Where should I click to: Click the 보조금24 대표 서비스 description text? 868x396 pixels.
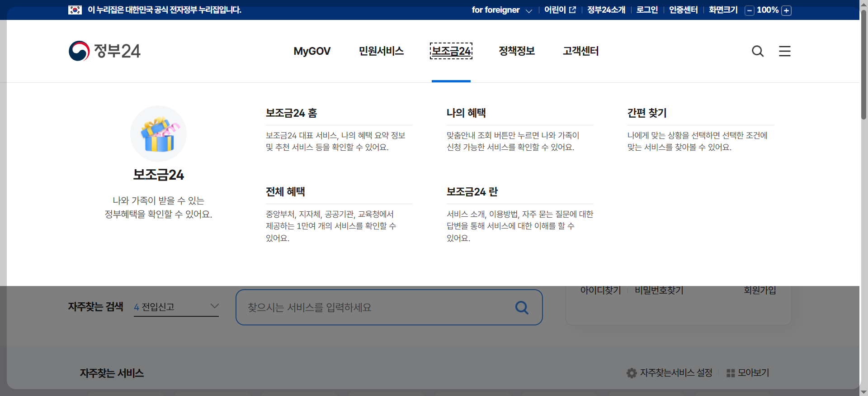coord(335,141)
